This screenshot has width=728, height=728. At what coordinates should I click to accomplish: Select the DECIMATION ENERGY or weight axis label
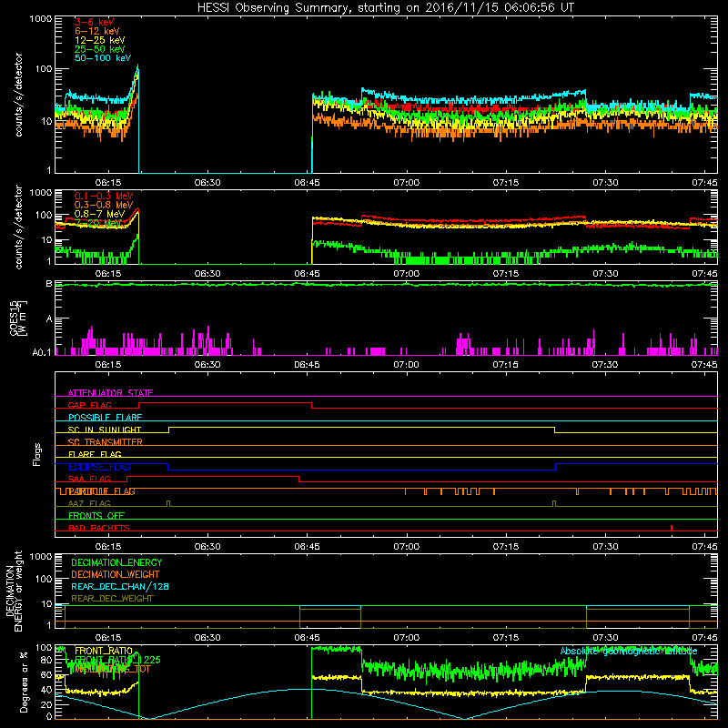pos(14,591)
